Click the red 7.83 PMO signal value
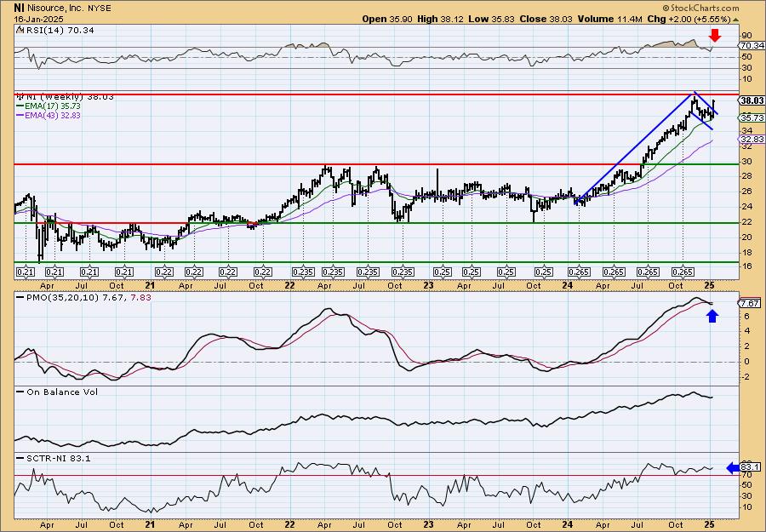Screen dimensions: 766x532 tap(141, 296)
